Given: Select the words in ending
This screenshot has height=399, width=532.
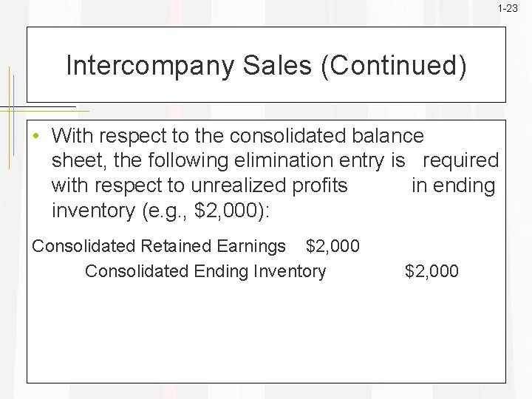Looking at the screenshot, I should pyautogui.click(x=454, y=186).
